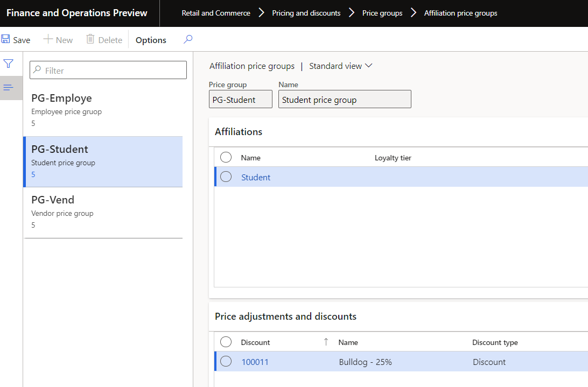This screenshot has height=387, width=588.
Task: Collapse Price adjustments and discounts section
Action: tap(285, 316)
